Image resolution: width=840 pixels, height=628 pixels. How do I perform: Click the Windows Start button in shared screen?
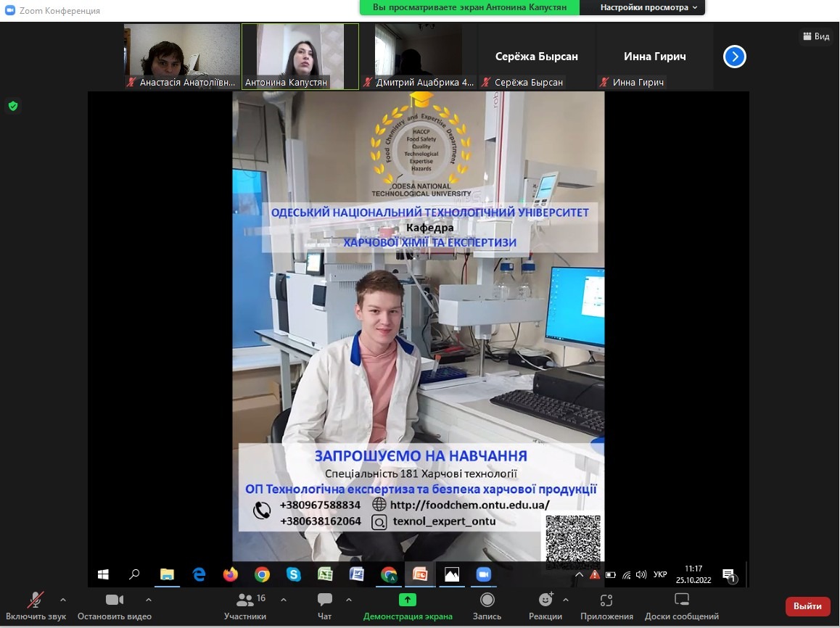point(104,574)
